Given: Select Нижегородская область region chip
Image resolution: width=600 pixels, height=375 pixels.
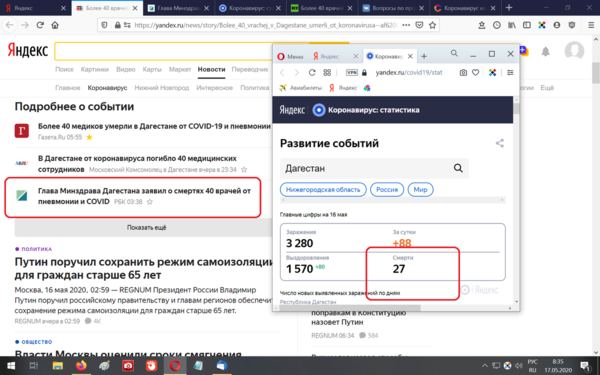Looking at the screenshot, I should pyautogui.click(x=323, y=189).
